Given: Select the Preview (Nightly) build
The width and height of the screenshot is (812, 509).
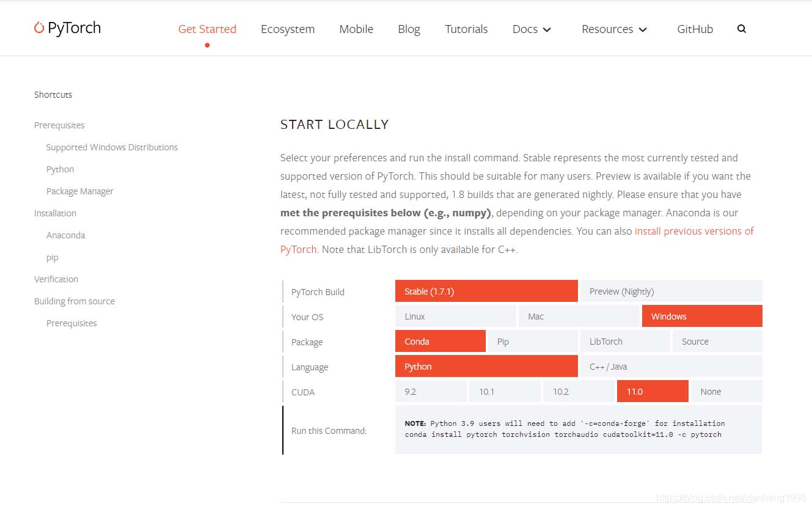Looking at the screenshot, I should click(671, 291).
